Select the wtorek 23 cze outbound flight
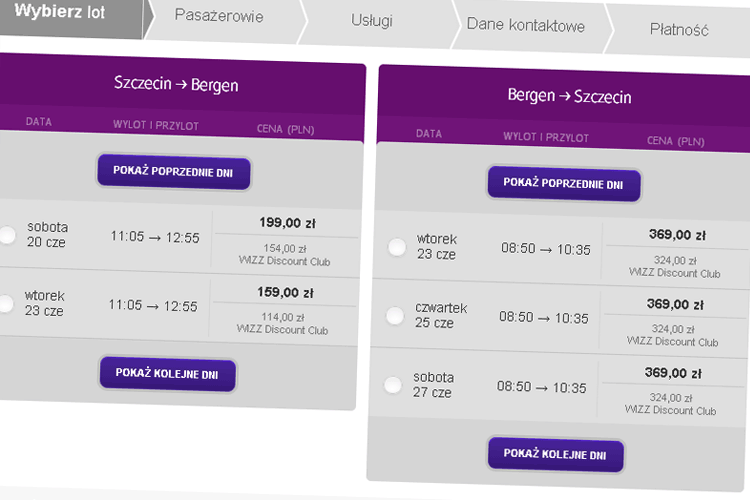This screenshot has width=750, height=500. (6, 303)
